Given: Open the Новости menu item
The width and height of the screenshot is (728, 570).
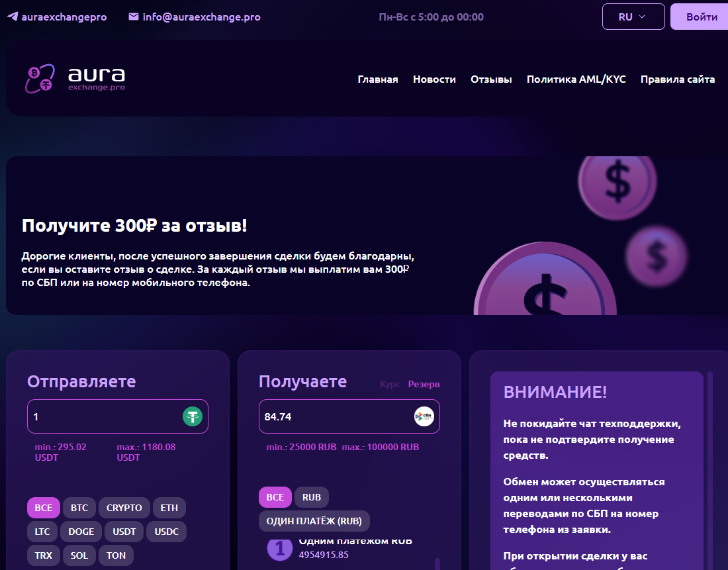Looking at the screenshot, I should click(434, 79).
